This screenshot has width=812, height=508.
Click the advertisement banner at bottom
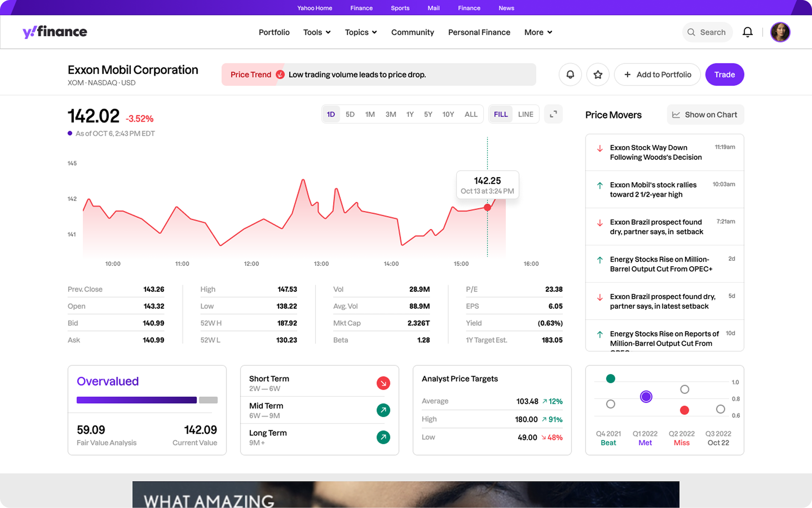click(406, 494)
